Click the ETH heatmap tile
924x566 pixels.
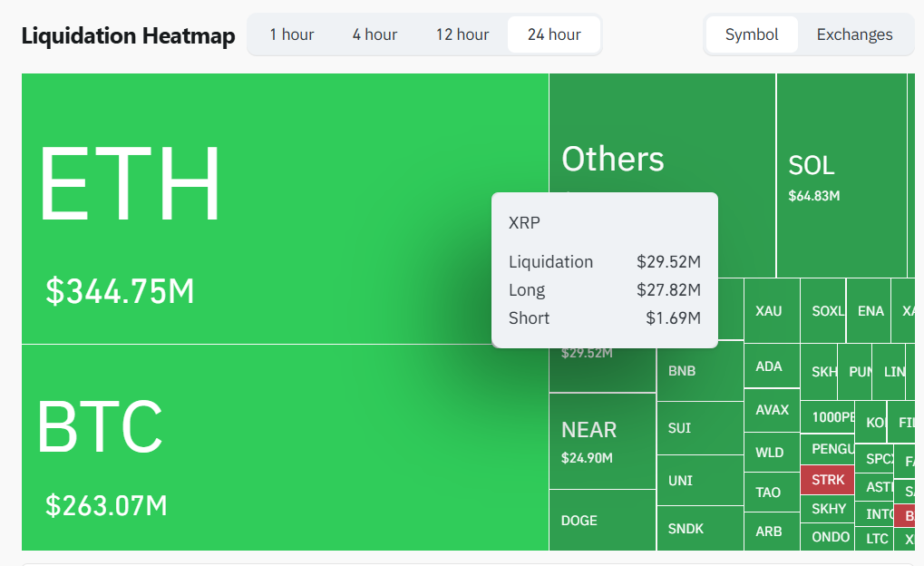286,209
